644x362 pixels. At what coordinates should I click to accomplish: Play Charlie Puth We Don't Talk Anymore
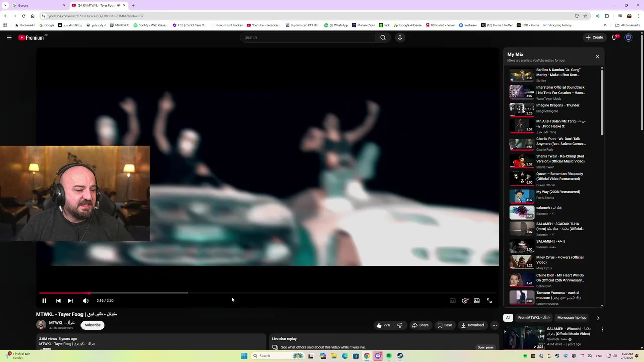point(553,144)
